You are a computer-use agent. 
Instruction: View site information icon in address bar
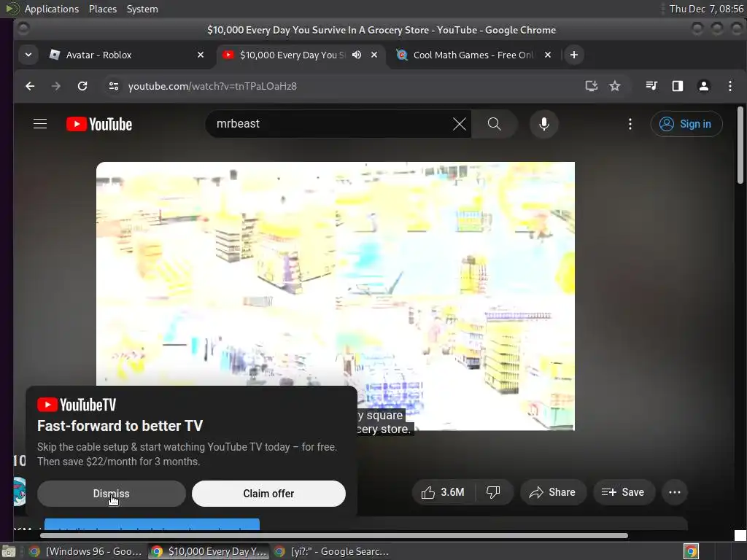click(113, 86)
